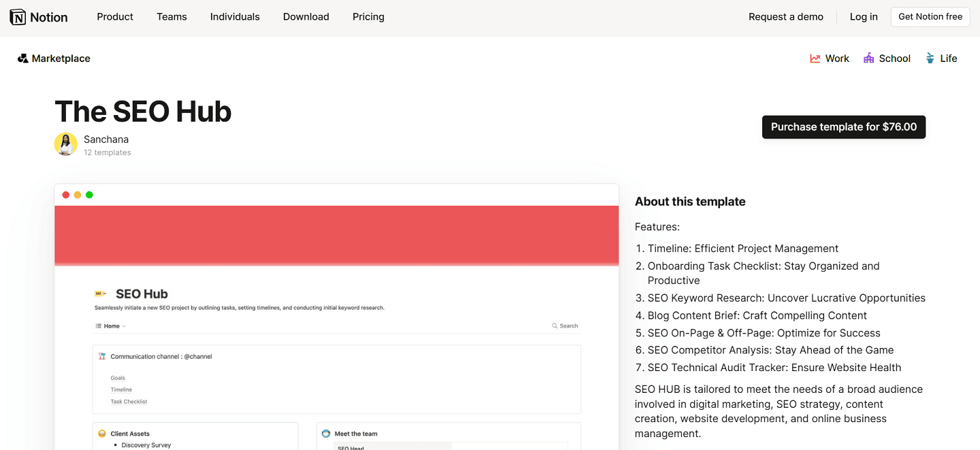Click the Request a demo link
The width and height of the screenshot is (980, 450).
coord(785,16)
